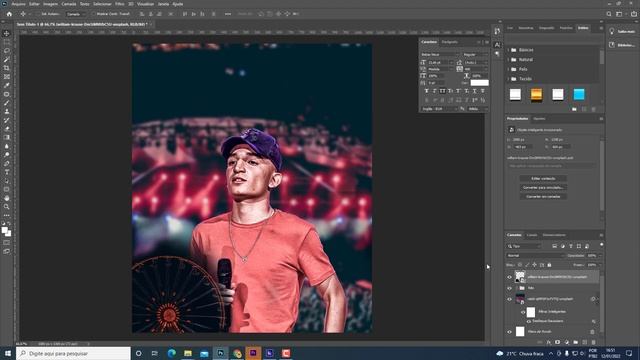Screen dimensions: 640x360
Task: Click lock all layer icon
Action: pyautogui.click(x=549, y=265)
